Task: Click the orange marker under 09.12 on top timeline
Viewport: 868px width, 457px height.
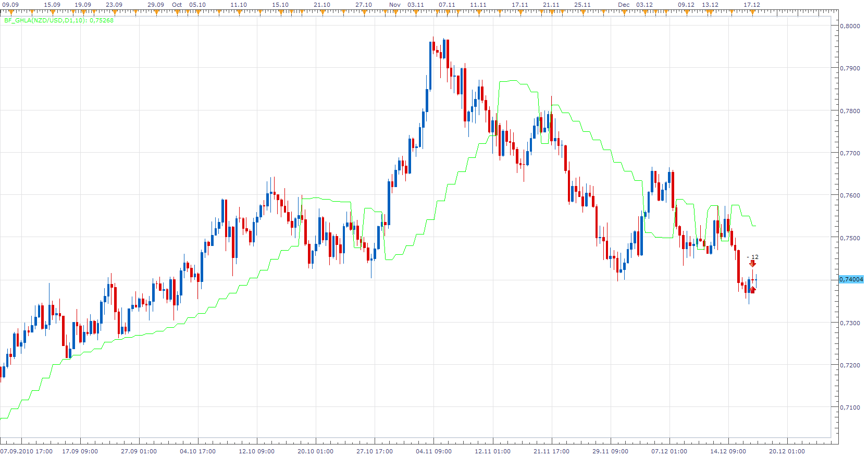Action: 686,11
